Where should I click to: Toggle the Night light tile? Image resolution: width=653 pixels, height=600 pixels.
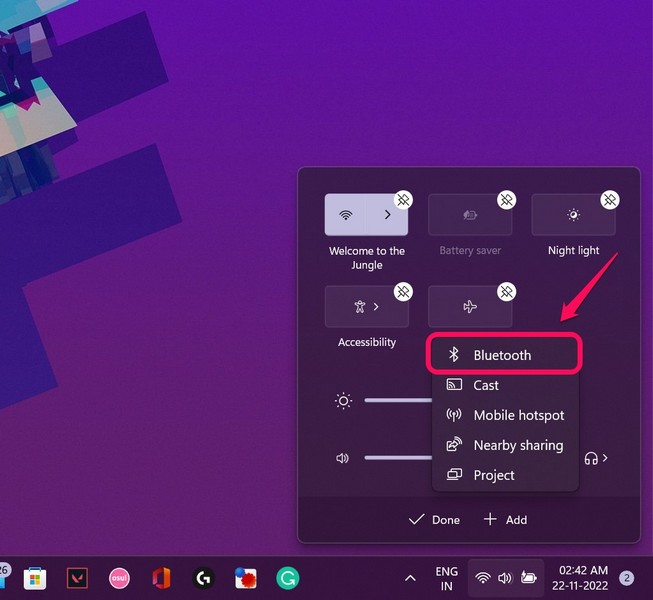573,215
